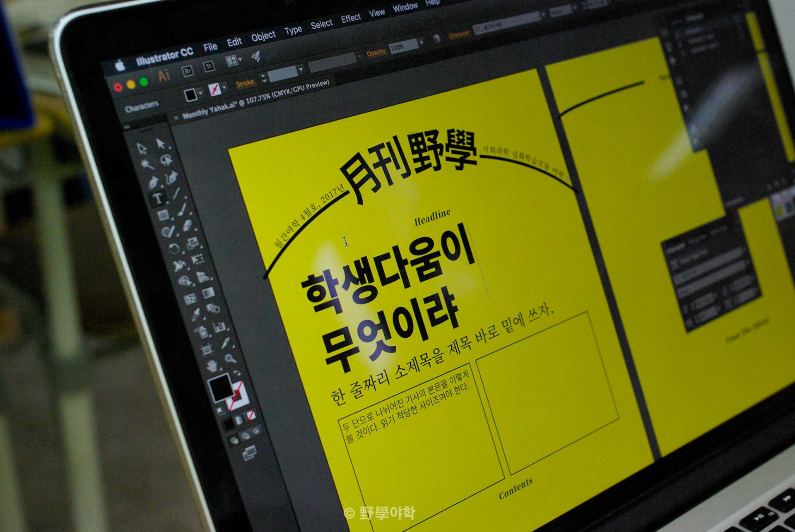795x532 pixels.
Task: Activate the Hand tool
Action: pos(212,366)
